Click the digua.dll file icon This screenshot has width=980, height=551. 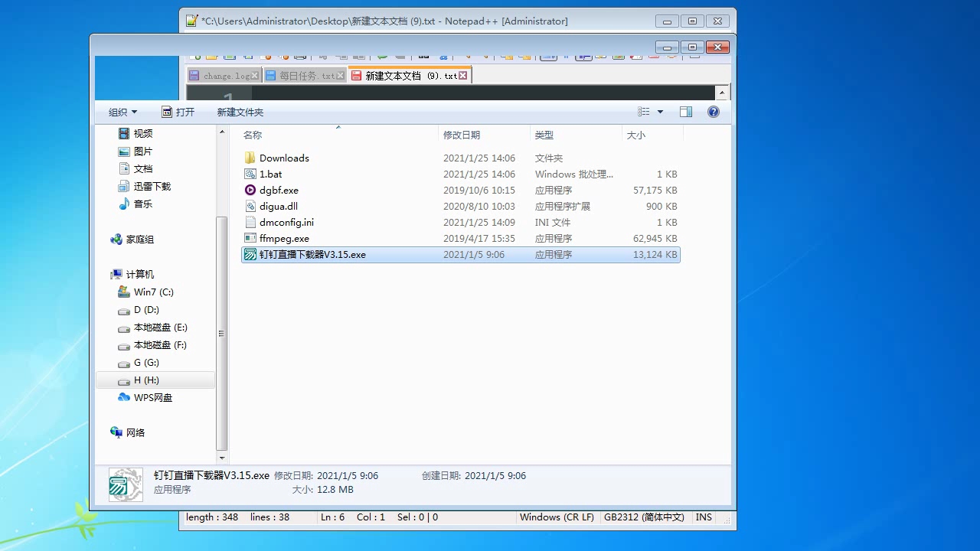tap(250, 206)
